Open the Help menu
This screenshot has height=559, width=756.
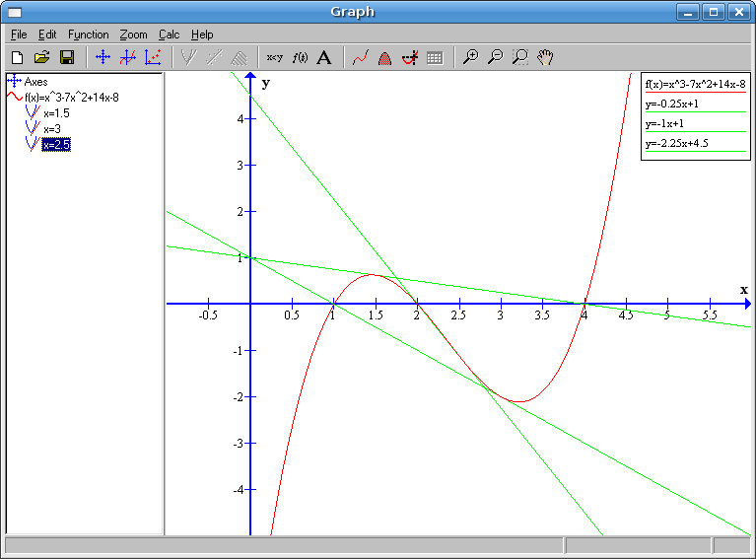click(x=202, y=35)
